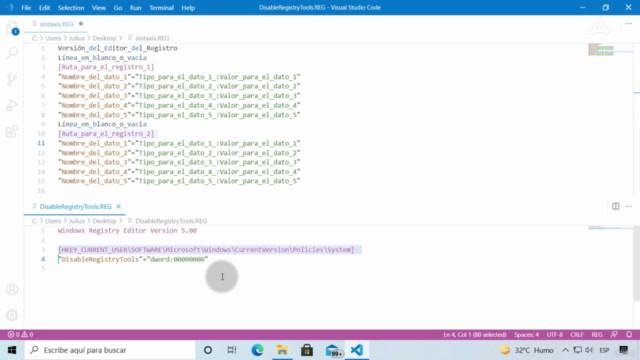Image resolution: width=640 pixels, height=360 pixels.
Task: Open notifications bell in status bar
Action: [629, 334]
